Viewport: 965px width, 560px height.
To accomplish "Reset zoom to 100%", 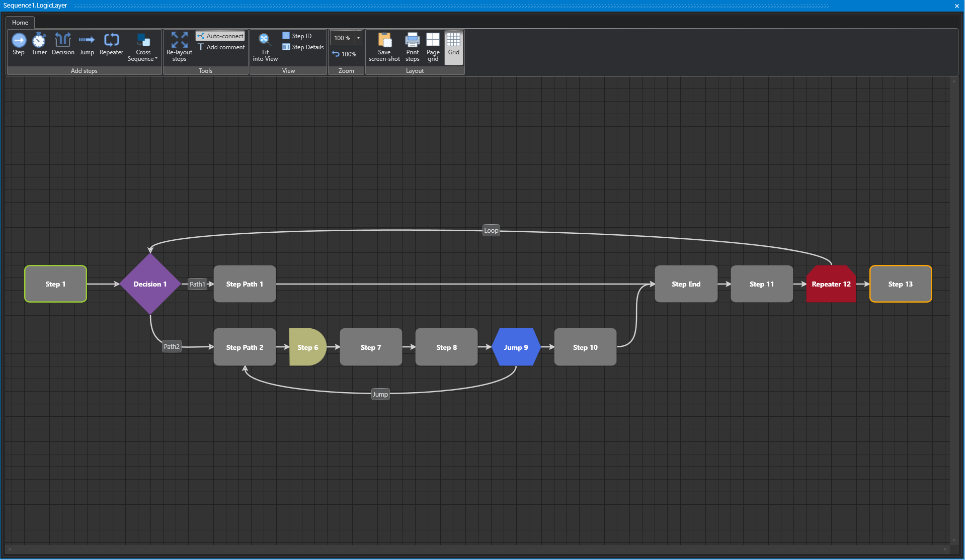I will pos(344,54).
